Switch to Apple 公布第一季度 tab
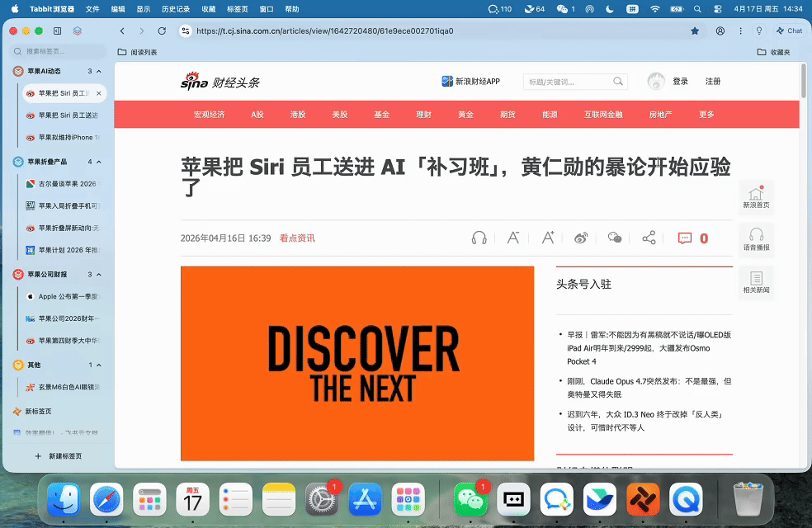This screenshot has height=528, width=812. pos(64,297)
